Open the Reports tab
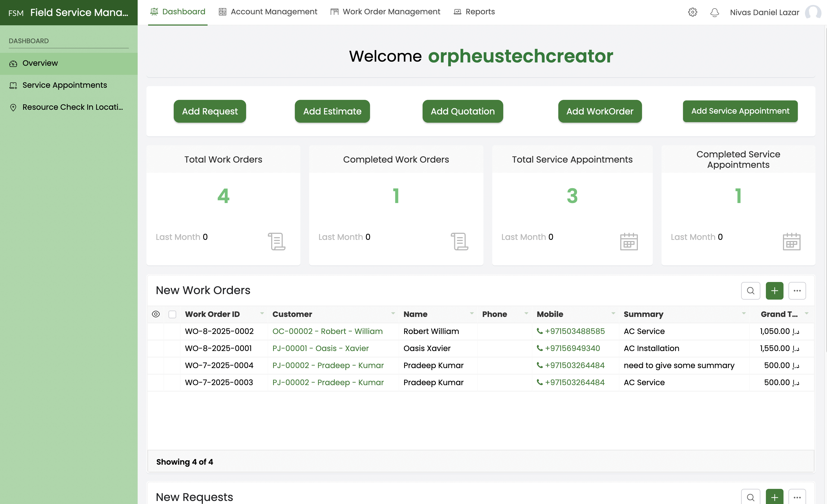Viewport: 827px width, 504px height. (474, 12)
